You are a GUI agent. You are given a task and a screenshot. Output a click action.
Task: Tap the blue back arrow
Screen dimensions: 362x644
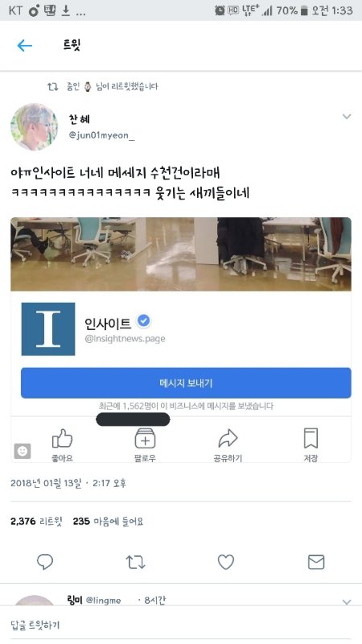pyautogui.click(x=25, y=45)
